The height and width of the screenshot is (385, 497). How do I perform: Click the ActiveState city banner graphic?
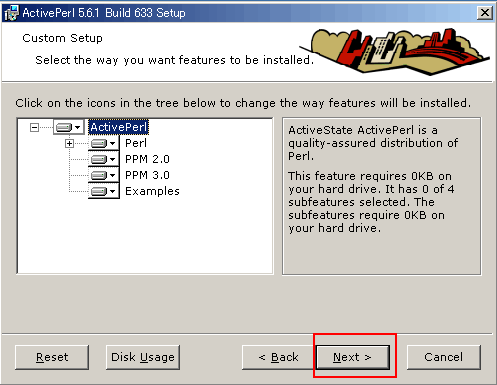tap(395, 51)
